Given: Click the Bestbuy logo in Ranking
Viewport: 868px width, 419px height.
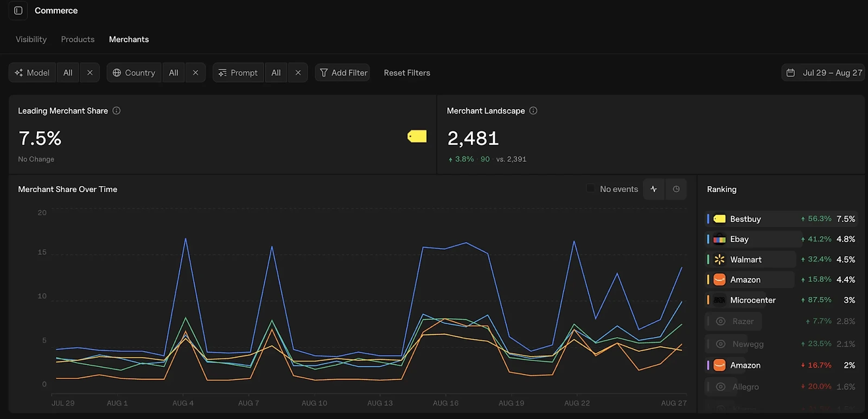Looking at the screenshot, I should pos(719,219).
